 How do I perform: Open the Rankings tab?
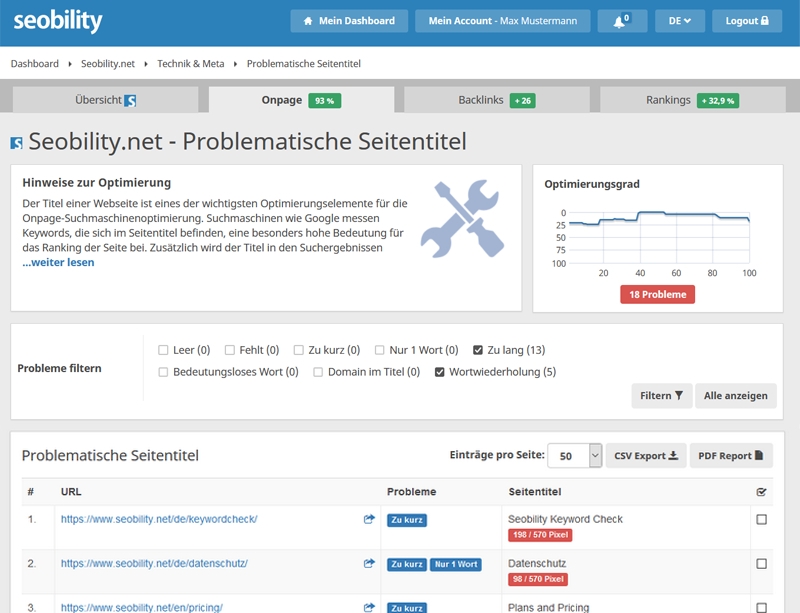pyautogui.click(x=690, y=100)
